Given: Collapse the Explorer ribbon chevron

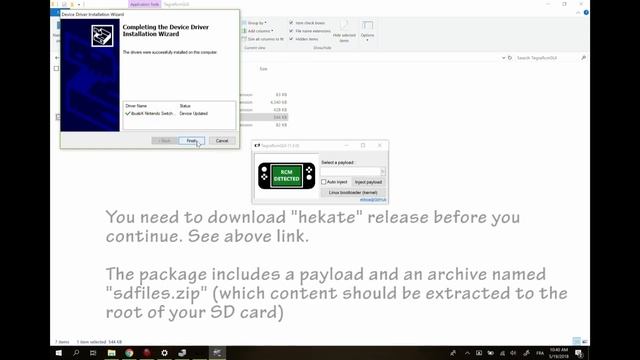Looking at the screenshot, I should pos(578,13).
